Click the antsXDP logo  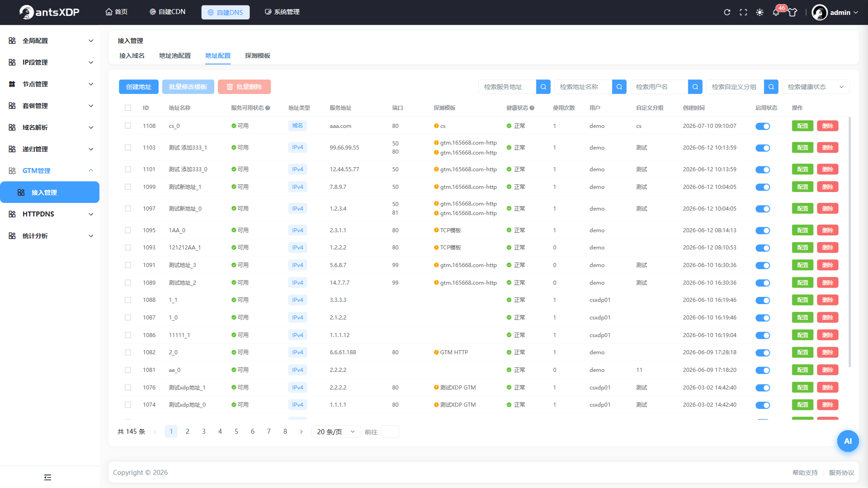pos(49,12)
